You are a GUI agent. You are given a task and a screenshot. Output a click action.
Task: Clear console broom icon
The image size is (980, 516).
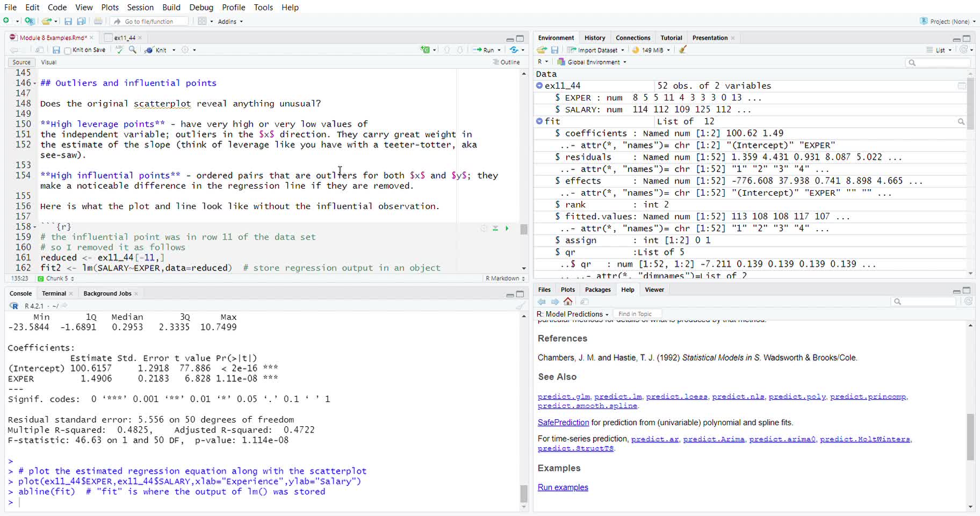coord(520,306)
